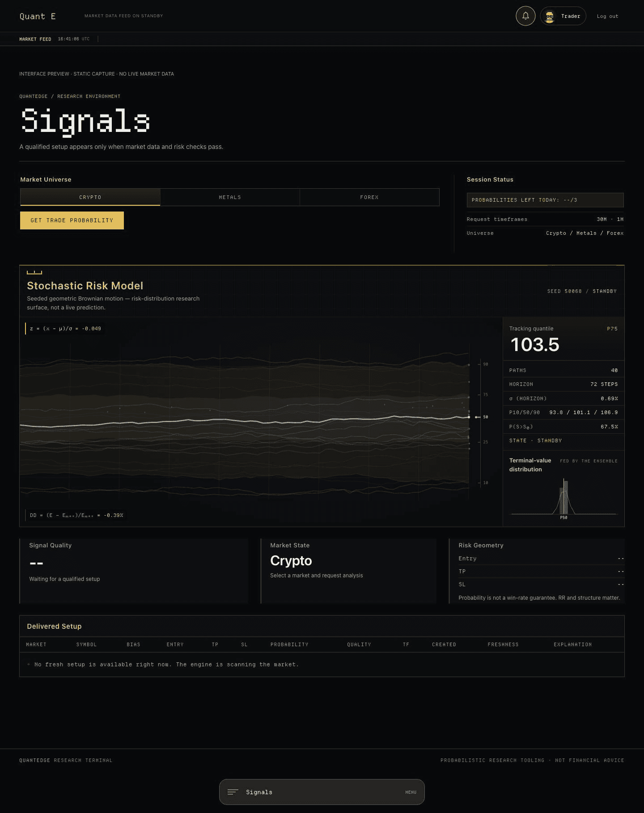Open the Trader profile button
Viewport: 644px width, 813px height.
tap(563, 16)
